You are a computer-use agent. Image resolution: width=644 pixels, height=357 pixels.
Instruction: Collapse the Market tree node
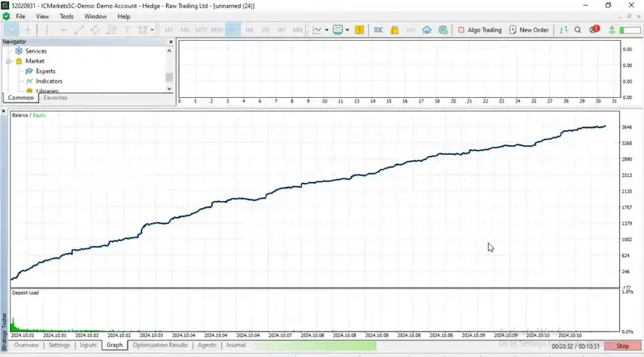pyautogui.click(x=9, y=61)
